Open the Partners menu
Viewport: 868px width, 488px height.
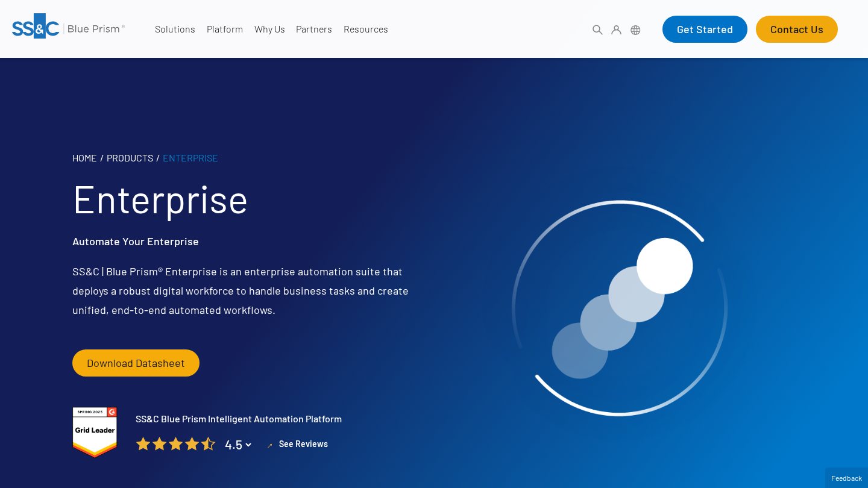pos(314,29)
